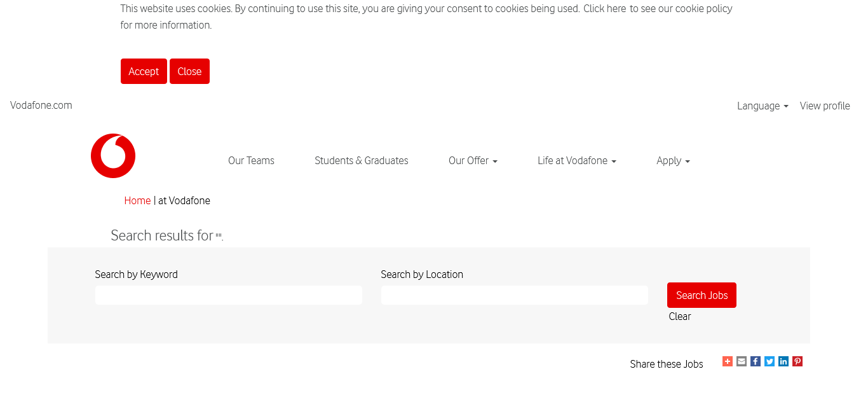Focus the Search by Keyword field
This screenshot has height=409, width=868.
229,295
